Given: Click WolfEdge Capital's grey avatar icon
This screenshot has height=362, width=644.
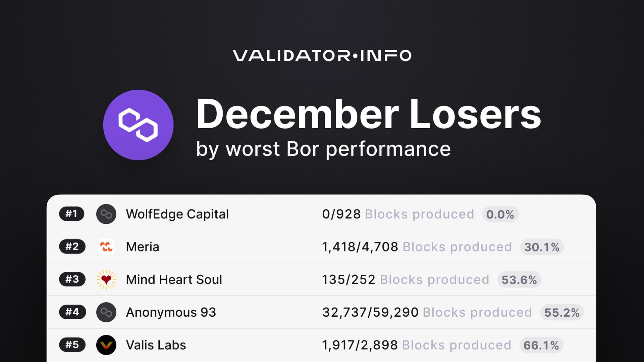Looking at the screenshot, I should [x=106, y=214].
